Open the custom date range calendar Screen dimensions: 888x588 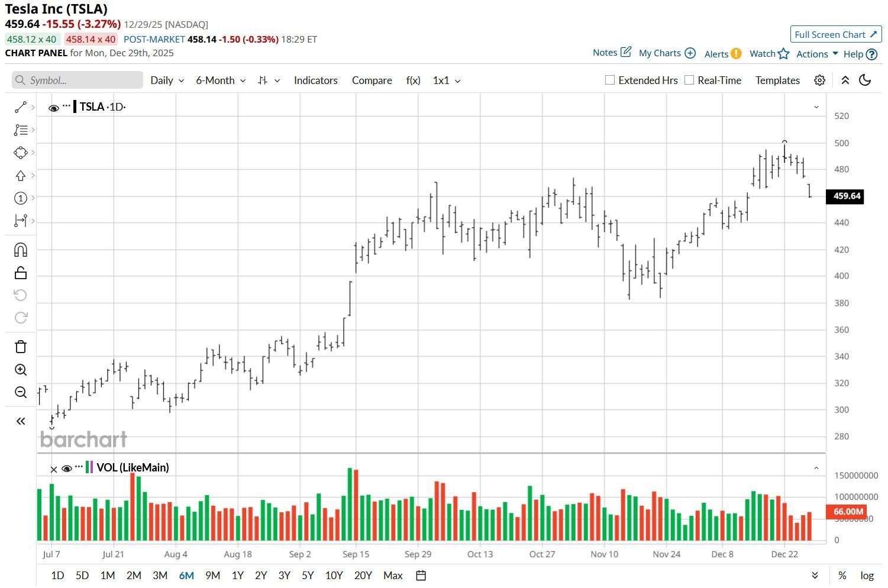pyautogui.click(x=421, y=576)
